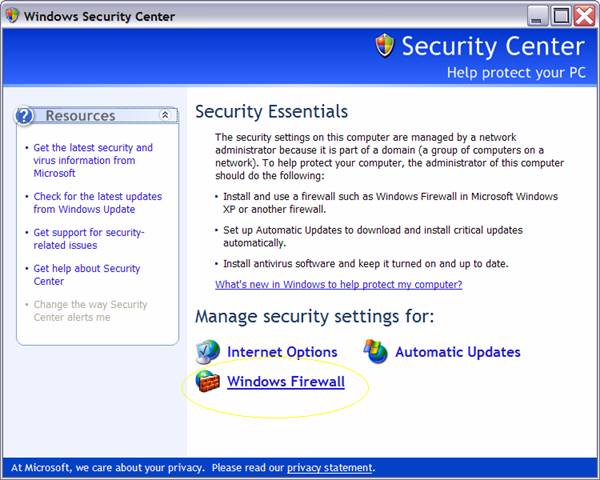Open the privacy statement link
Viewport: 600px width, 480px height.
point(329,468)
